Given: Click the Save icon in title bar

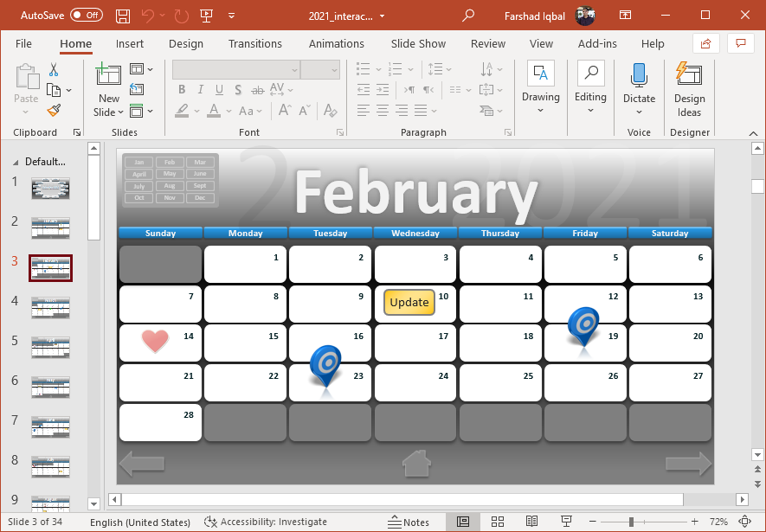Looking at the screenshot, I should 123,16.
